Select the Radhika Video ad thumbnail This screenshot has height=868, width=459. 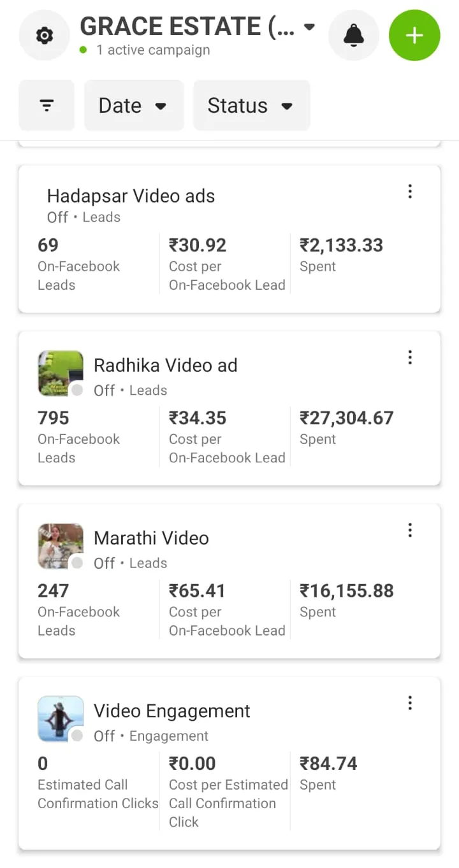pyautogui.click(x=60, y=373)
